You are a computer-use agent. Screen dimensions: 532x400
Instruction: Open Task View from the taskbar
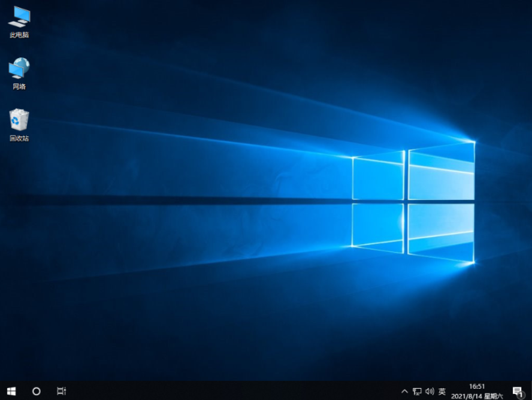tap(60, 390)
